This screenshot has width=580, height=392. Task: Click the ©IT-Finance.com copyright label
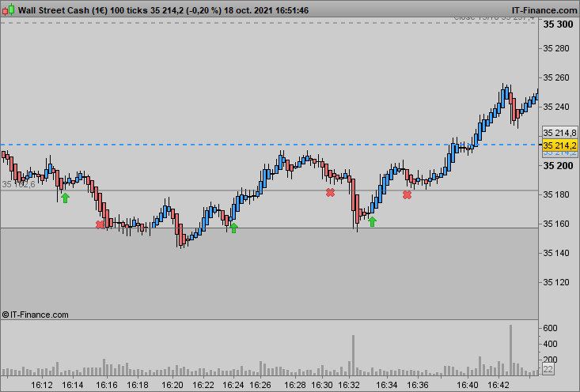coord(35,315)
